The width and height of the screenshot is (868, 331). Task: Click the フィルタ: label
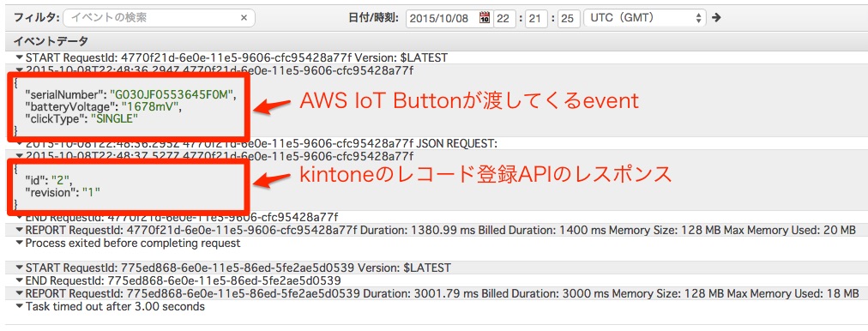click(37, 18)
